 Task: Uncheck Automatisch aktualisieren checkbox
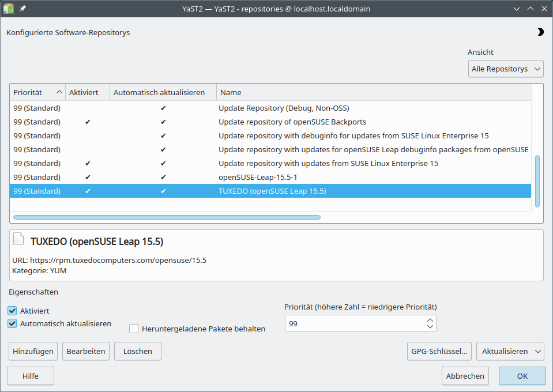12,323
